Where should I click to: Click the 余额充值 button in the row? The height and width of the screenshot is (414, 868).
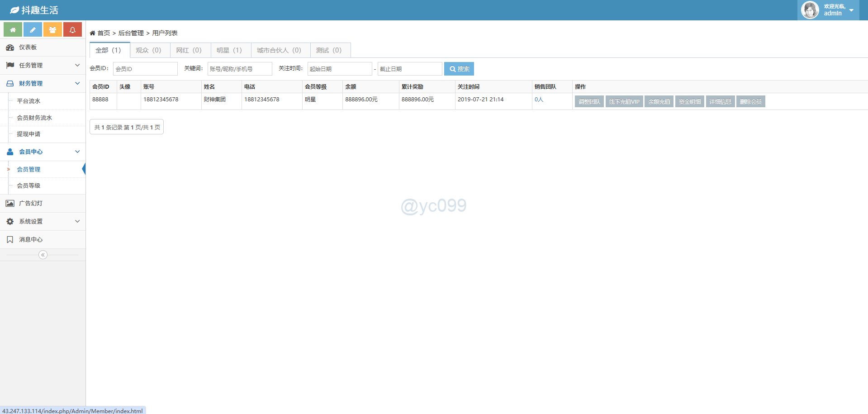pyautogui.click(x=659, y=102)
